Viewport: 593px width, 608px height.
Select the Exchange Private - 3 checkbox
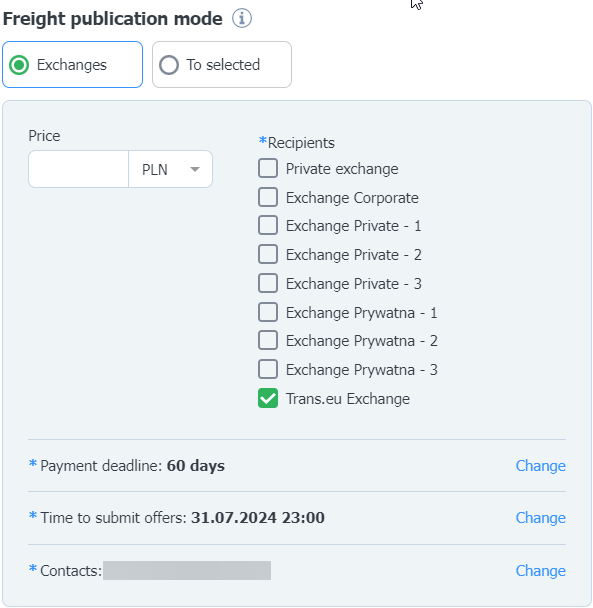click(x=268, y=283)
